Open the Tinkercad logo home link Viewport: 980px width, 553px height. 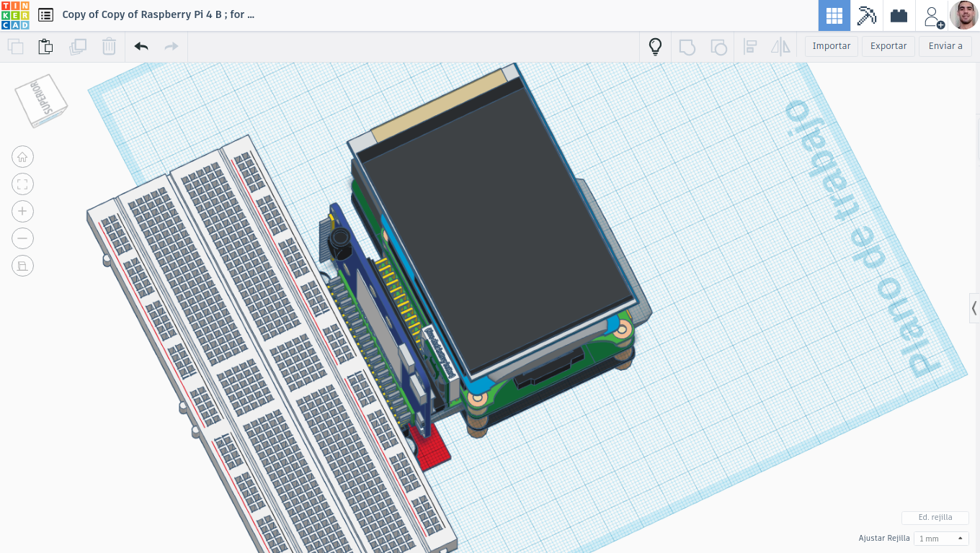15,15
